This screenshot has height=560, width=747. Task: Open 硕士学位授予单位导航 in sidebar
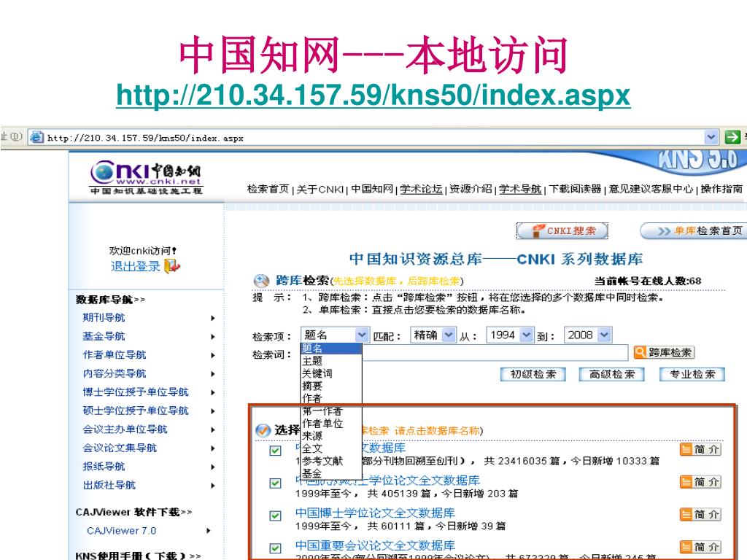coord(135,411)
